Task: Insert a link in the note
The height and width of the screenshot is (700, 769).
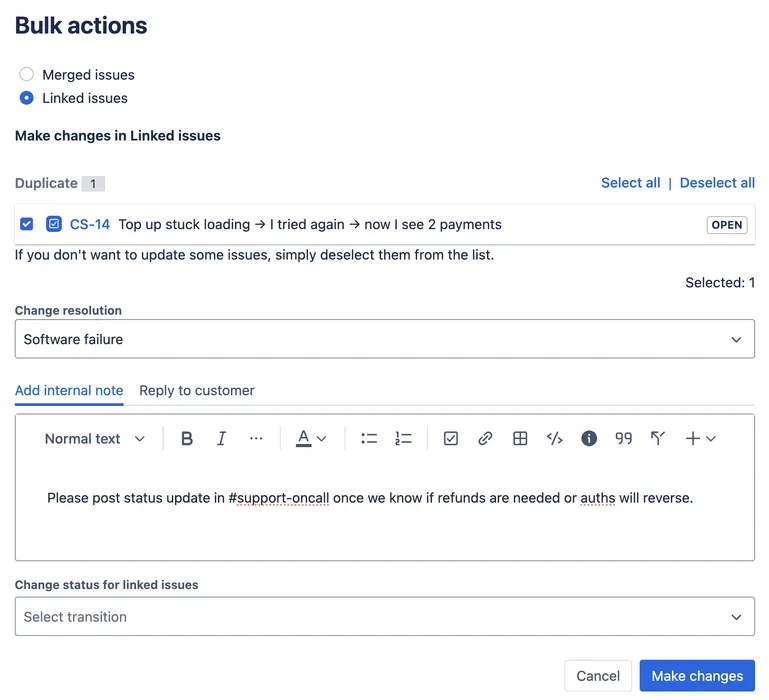Action: click(485, 439)
